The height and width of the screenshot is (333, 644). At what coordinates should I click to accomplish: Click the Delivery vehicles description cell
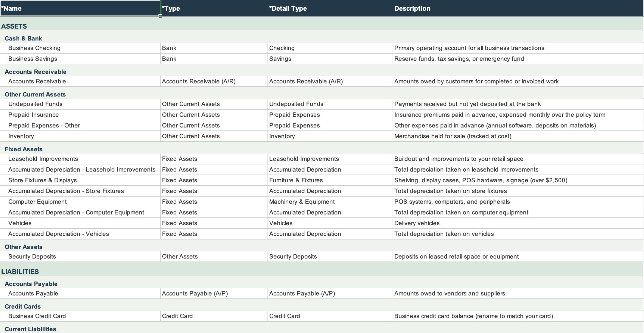pos(518,223)
